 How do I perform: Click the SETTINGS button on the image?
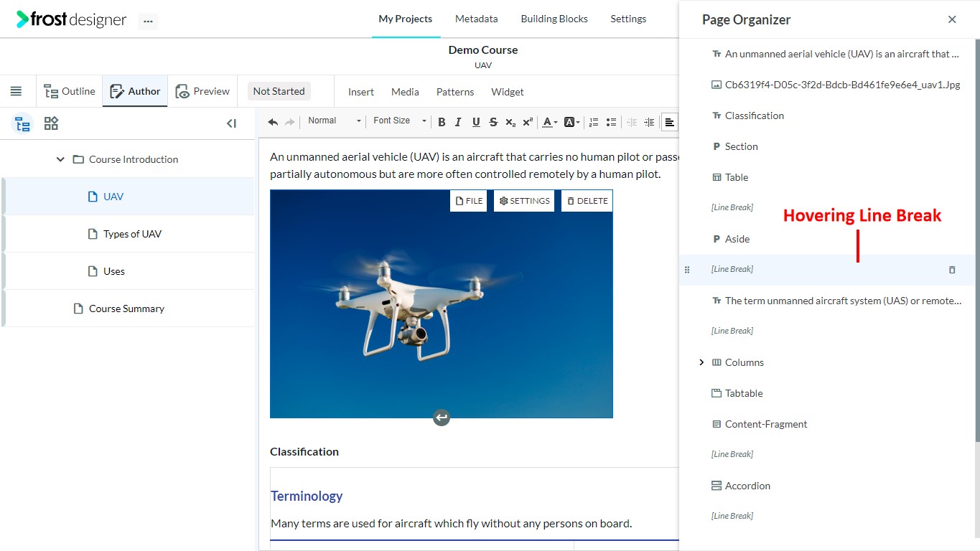[x=524, y=201]
